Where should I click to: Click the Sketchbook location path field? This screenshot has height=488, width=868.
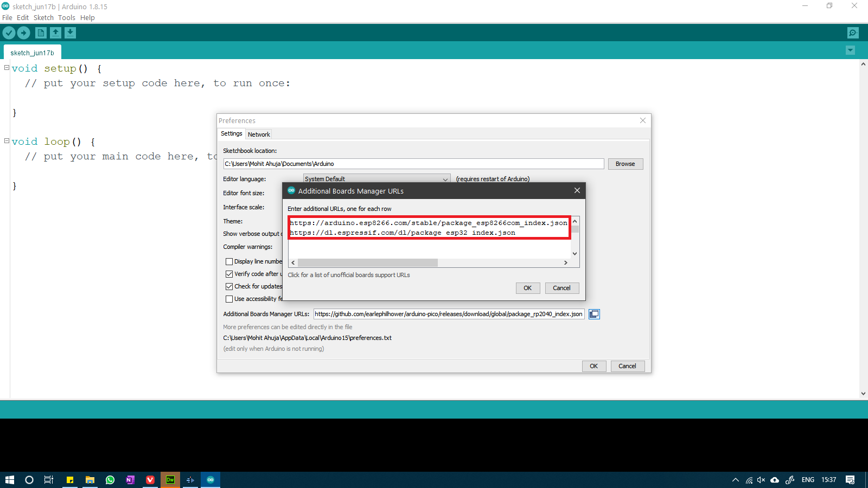click(413, 164)
